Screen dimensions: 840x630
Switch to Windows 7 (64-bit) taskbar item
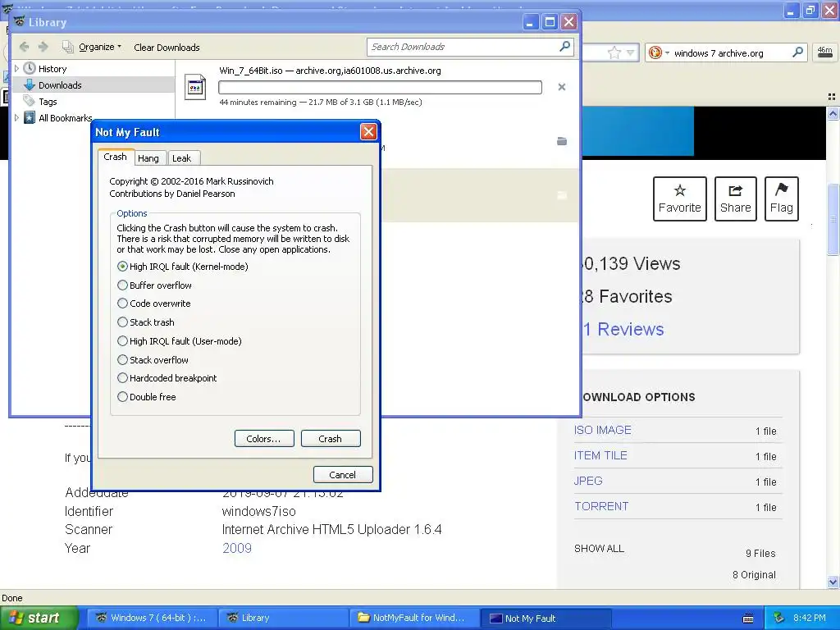152,618
